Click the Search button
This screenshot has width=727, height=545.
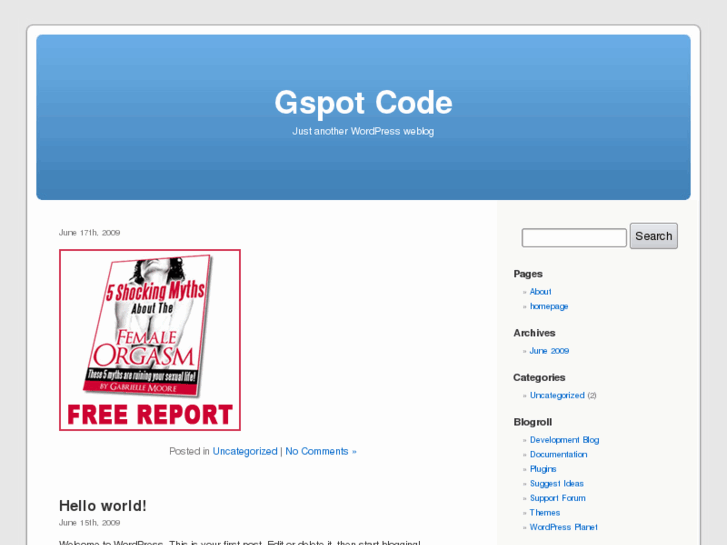point(654,236)
